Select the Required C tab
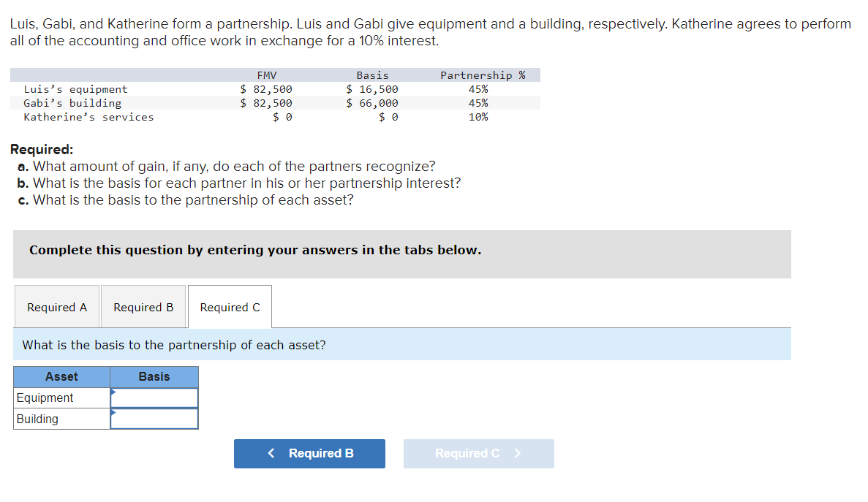Viewport: 868px width, 502px height. (230, 306)
